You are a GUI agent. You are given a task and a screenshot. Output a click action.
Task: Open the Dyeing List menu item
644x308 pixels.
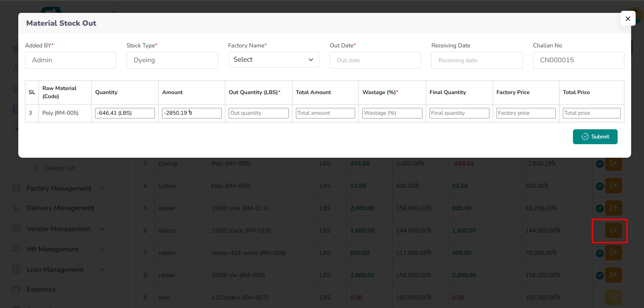(x=60, y=168)
